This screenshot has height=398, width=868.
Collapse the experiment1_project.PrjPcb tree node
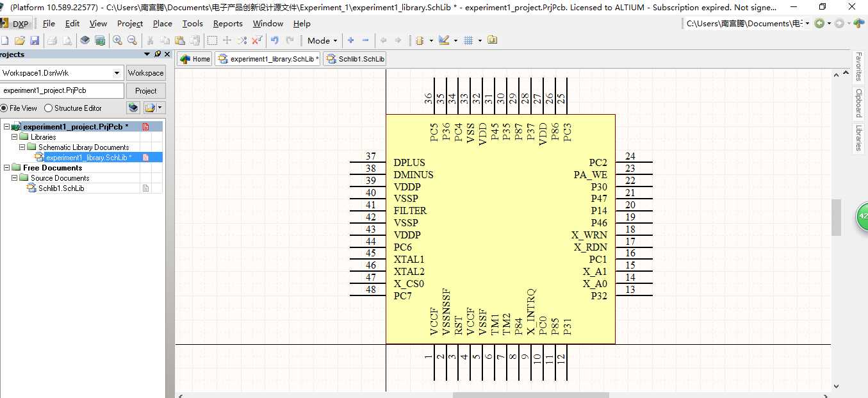coord(6,127)
